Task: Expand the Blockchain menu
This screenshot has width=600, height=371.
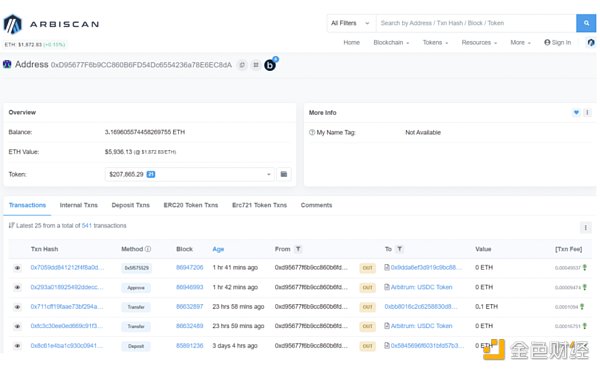Action: 391,42
